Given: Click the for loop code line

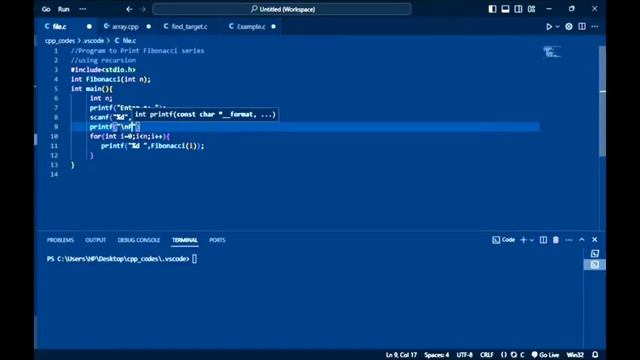Looking at the screenshot, I should pyautogui.click(x=130, y=136).
